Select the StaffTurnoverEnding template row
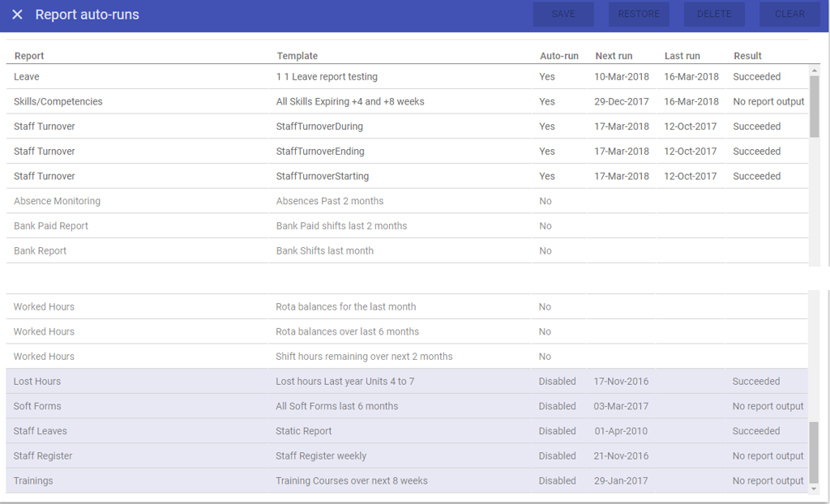Screen dimensions: 830x504 coord(320,152)
